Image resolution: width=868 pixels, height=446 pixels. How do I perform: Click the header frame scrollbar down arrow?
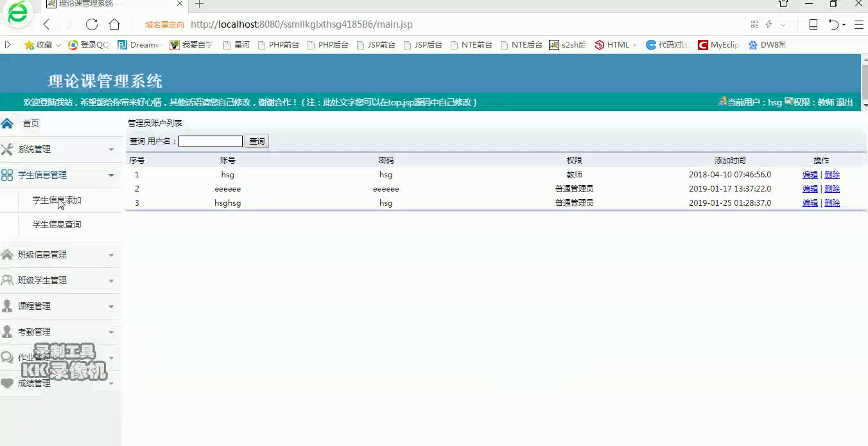864,105
